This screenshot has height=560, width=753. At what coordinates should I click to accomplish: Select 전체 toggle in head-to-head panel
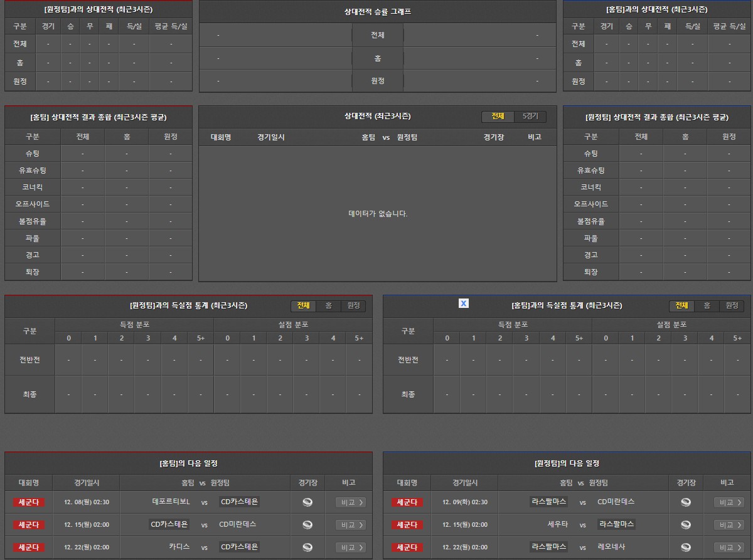pyautogui.click(x=498, y=117)
